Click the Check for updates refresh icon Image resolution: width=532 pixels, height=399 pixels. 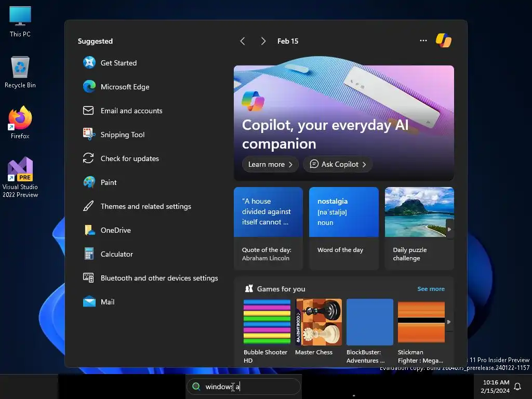coord(88,158)
